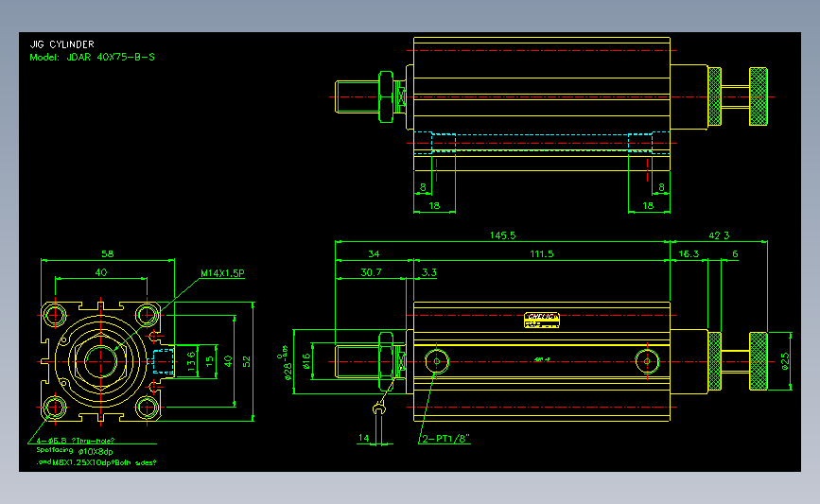Click the "16.3" dimension value
Image resolution: width=820 pixels, height=504 pixels.
(689, 253)
